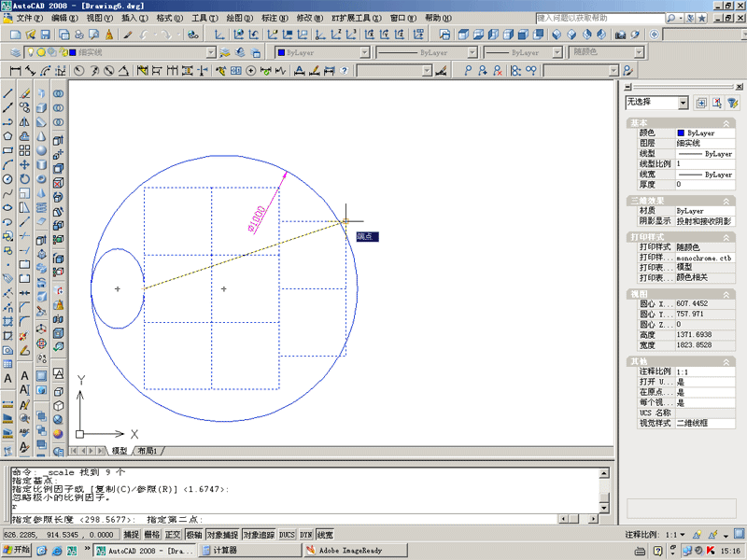747x560 pixels.
Task: Click the 线型比例 value field
Action: click(705, 164)
